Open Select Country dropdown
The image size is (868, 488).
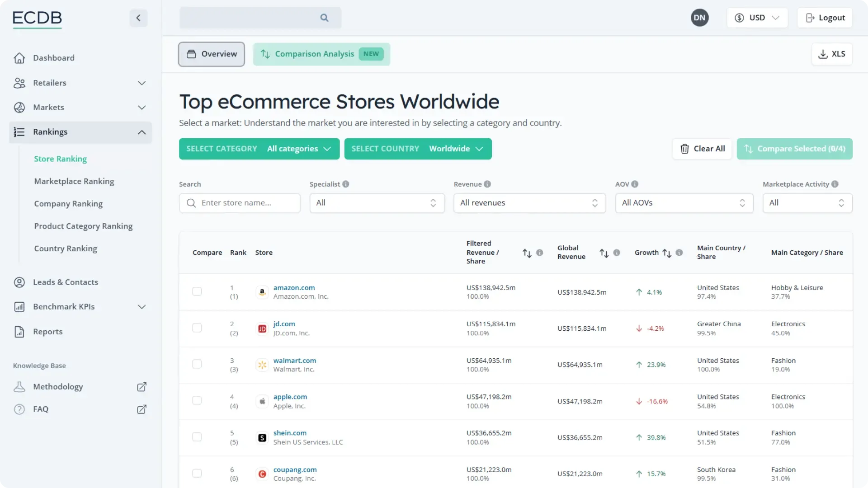pyautogui.click(x=418, y=149)
